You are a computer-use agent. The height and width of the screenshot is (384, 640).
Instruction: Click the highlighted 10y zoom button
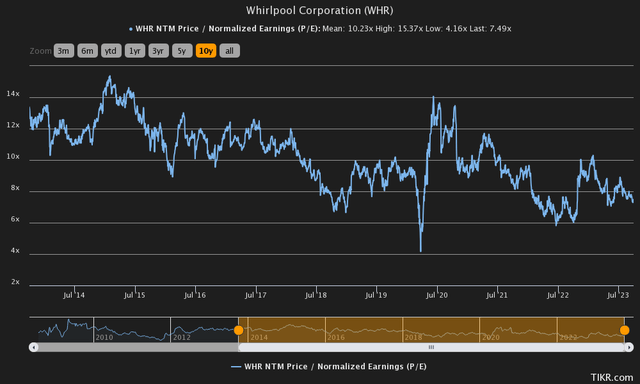point(206,51)
